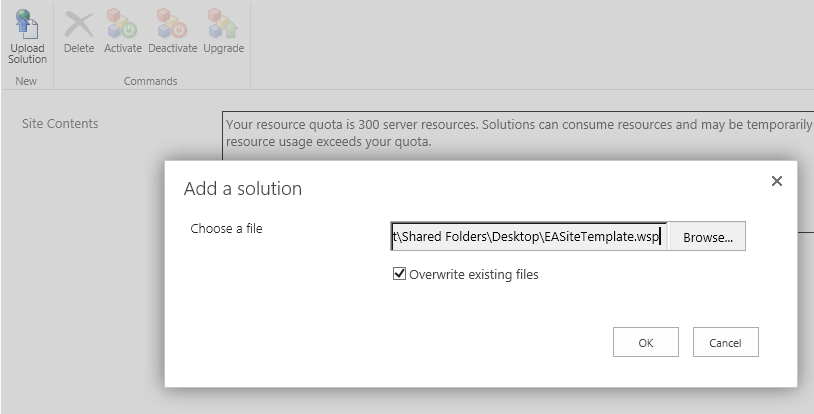Choose the Deactivate text label
This screenshot has width=814, height=414.
click(173, 48)
